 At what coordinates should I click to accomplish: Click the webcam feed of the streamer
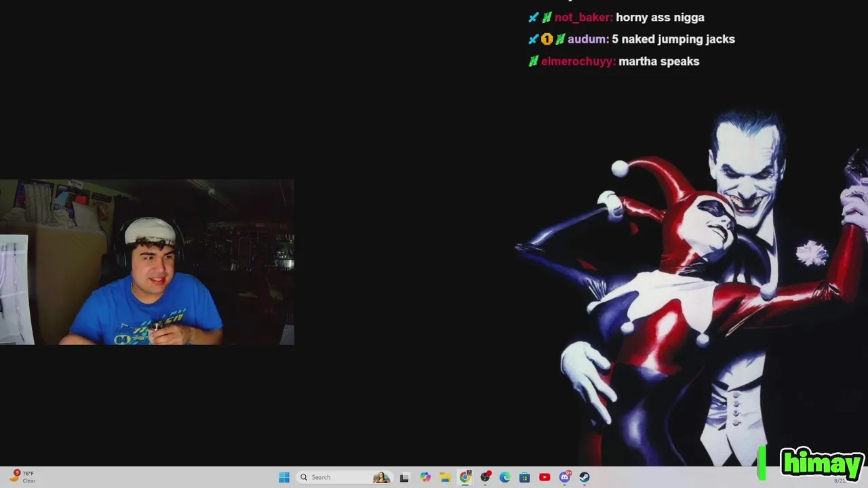click(147, 262)
